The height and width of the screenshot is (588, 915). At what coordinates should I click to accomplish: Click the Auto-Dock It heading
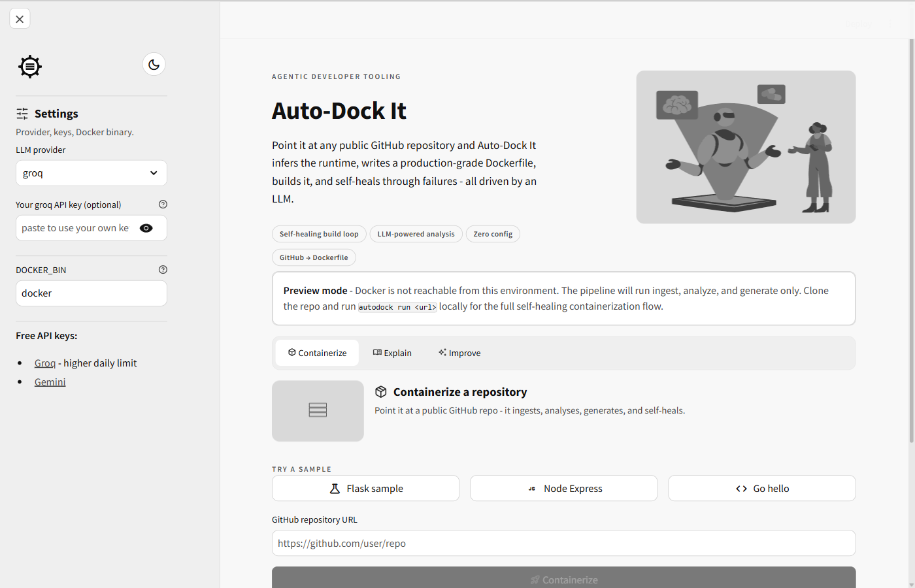(x=339, y=111)
